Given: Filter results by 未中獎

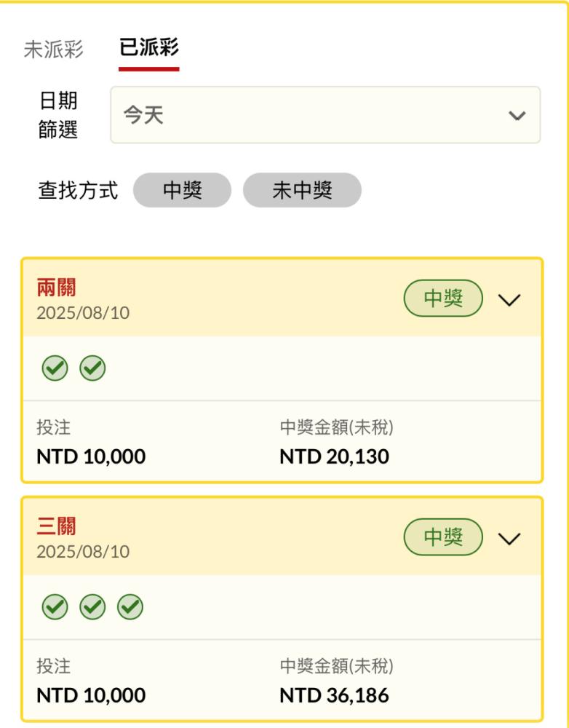Looking at the screenshot, I should pyautogui.click(x=302, y=190).
